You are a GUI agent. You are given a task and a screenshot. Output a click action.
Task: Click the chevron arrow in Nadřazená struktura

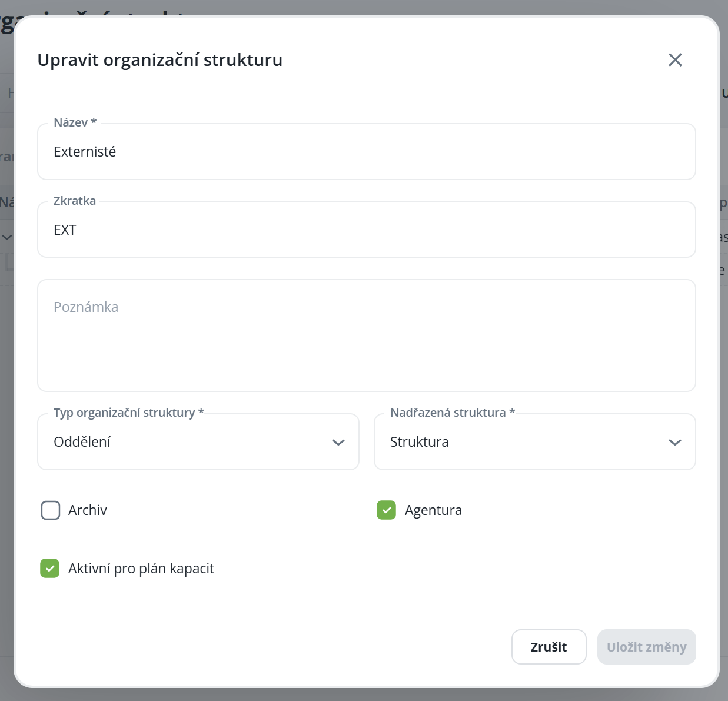674,442
